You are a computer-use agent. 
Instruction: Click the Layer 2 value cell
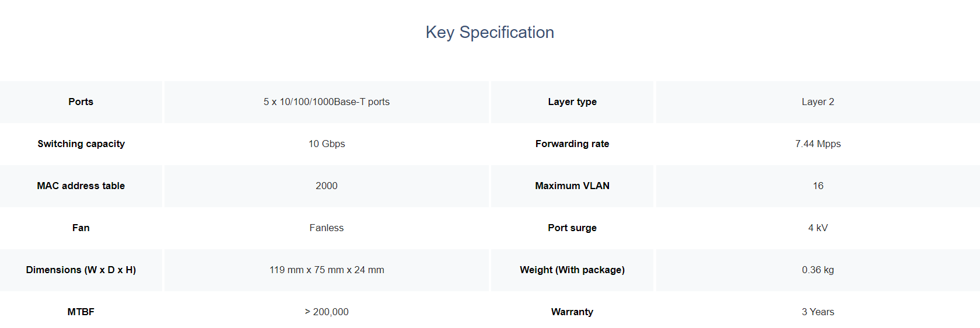point(818,102)
